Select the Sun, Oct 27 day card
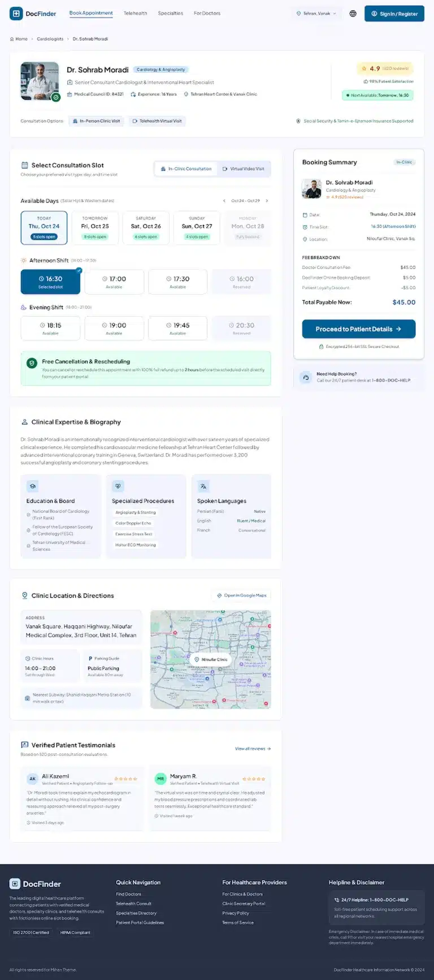434x980 pixels. [197, 228]
